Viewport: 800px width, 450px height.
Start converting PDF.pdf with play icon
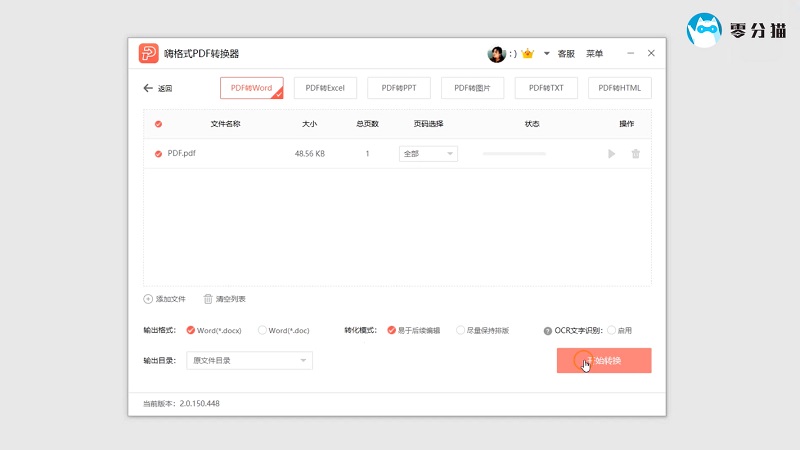click(x=611, y=154)
